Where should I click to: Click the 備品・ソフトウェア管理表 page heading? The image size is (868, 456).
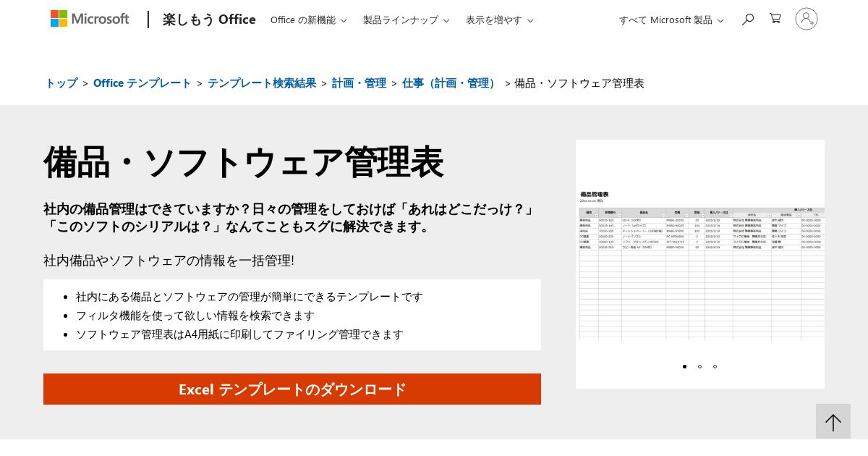coord(243,161)
